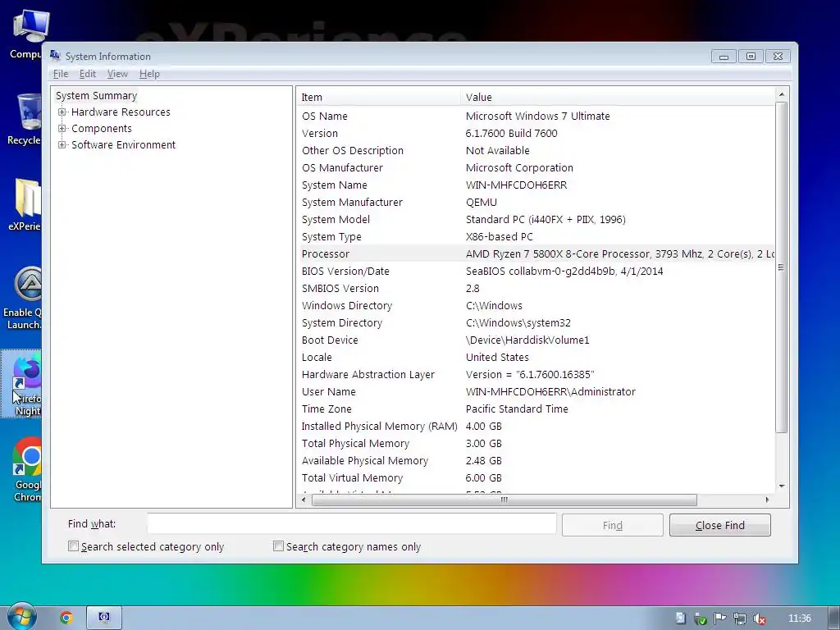Select the OS Name row
The height and width of the screenshot is (630, 840).
point(536,116)
